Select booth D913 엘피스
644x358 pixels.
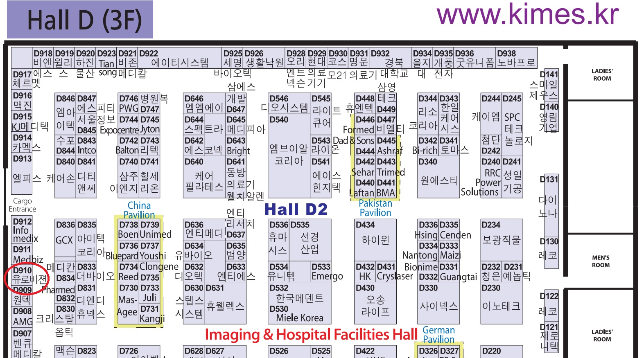click(x=22, y=173)
